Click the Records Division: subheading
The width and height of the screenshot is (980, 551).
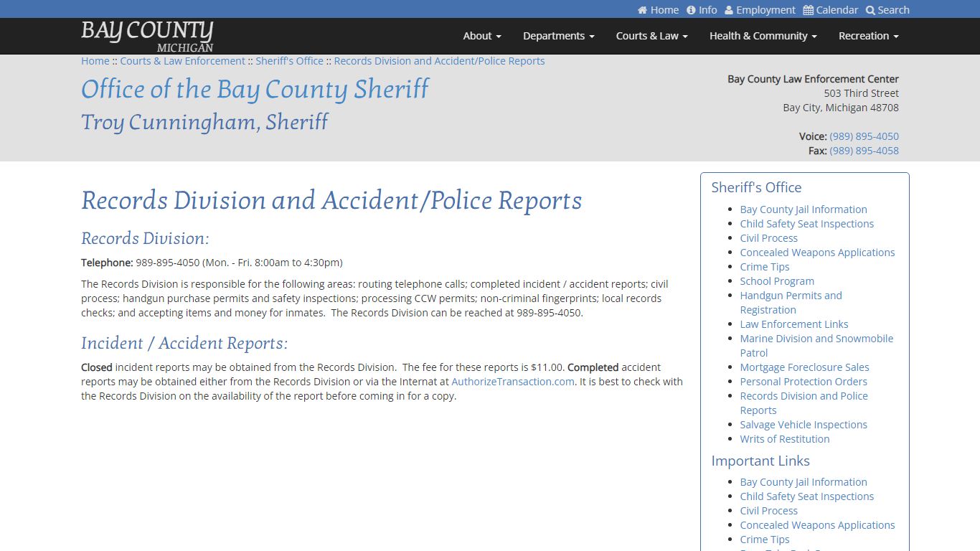[x=145, y=238]
